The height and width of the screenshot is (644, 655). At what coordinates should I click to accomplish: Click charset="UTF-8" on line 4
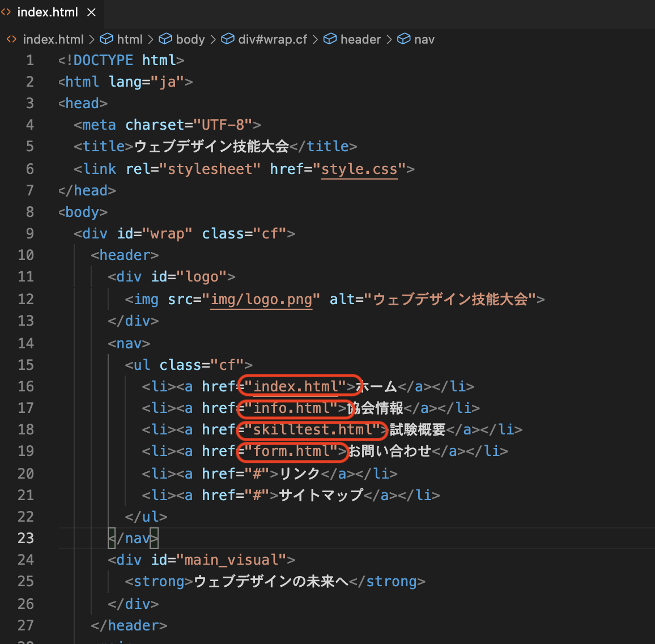(x=189, y=125)
